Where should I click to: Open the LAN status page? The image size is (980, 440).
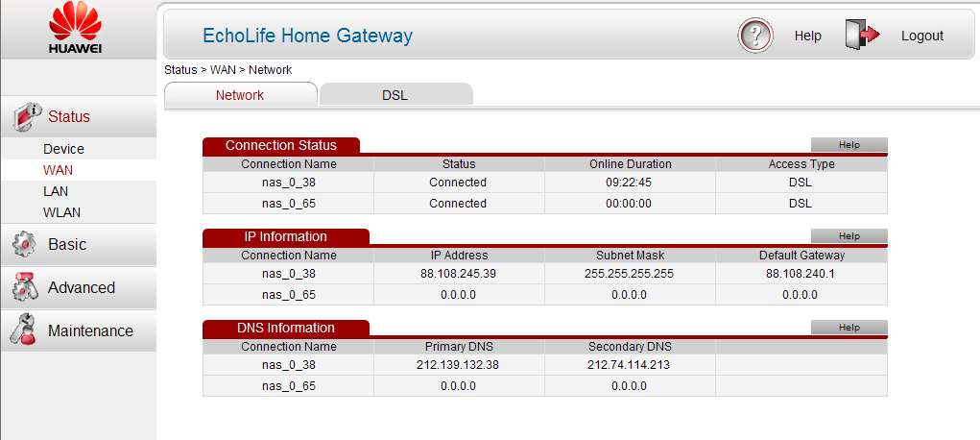pyautogui.click(x=56, y=191)
